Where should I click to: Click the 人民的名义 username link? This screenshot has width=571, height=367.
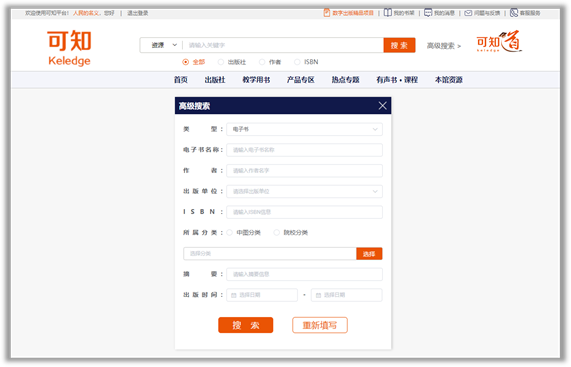[x=86, y=13]
